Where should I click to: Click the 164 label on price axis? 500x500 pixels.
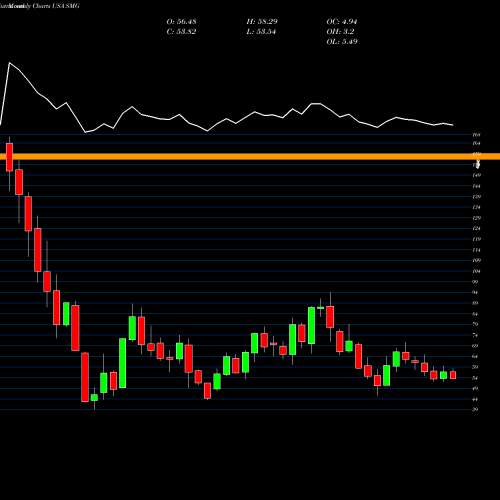pos(476,143)
